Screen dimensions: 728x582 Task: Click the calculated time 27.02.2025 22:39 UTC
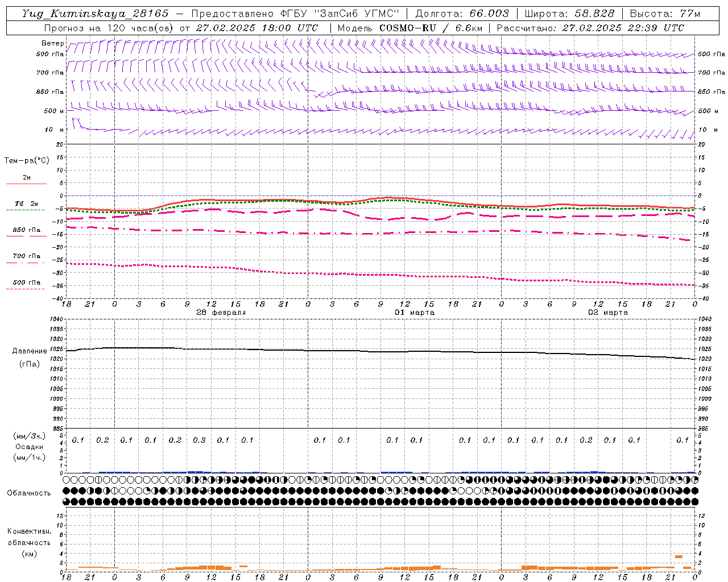[623, 28]
